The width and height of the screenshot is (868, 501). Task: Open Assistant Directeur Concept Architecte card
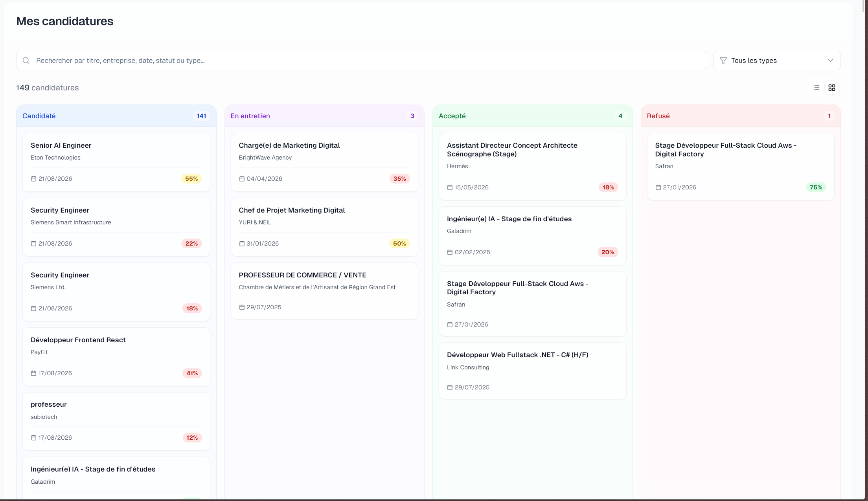click(533, 167)
